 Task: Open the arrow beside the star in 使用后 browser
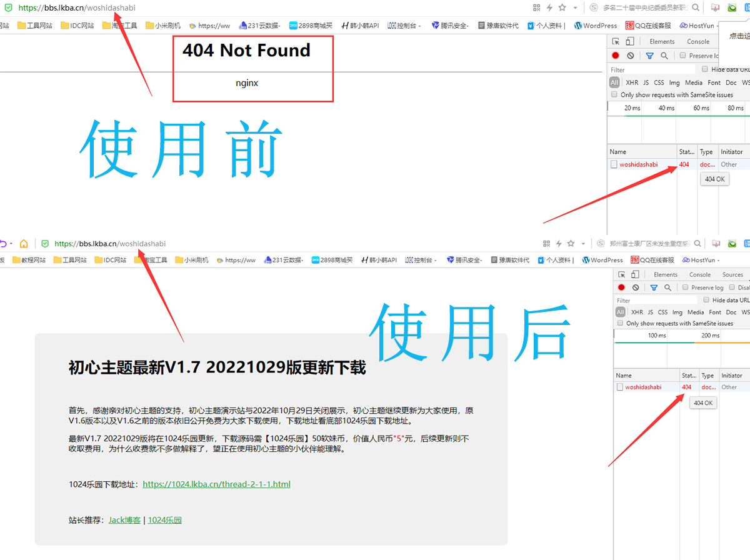click(x=584, y=244)
